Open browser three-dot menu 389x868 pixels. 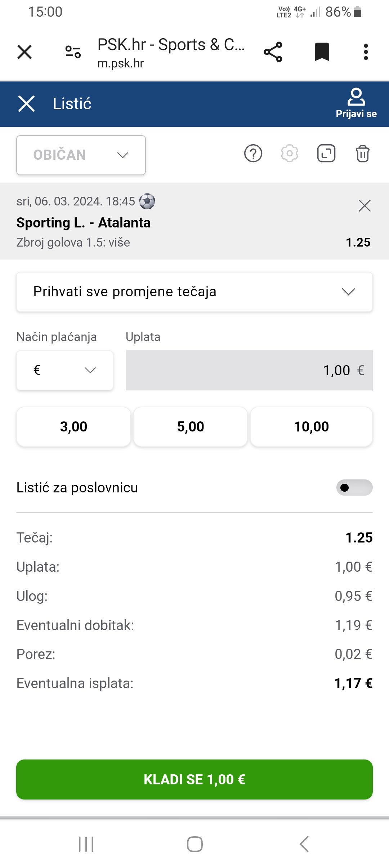coord(366,52)
